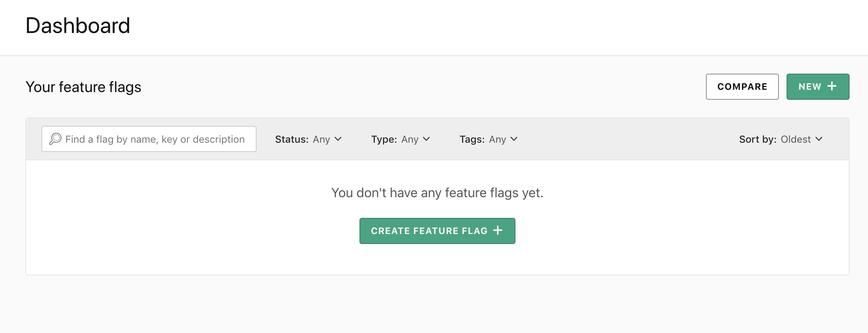Click the empty state message text
Screen dimensions: 868x333
pyautogui.click(x=437, y=193)
